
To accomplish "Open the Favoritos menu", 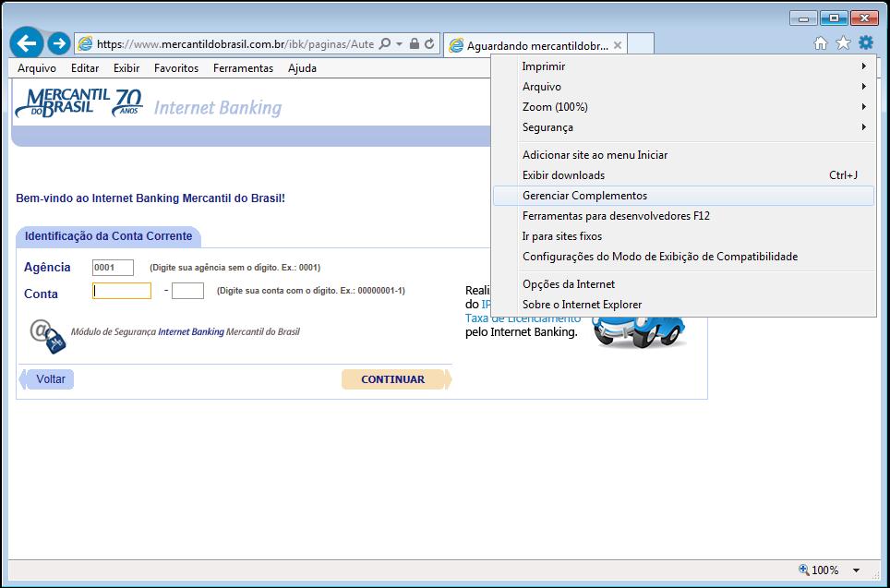I will [x=176, y=68].
